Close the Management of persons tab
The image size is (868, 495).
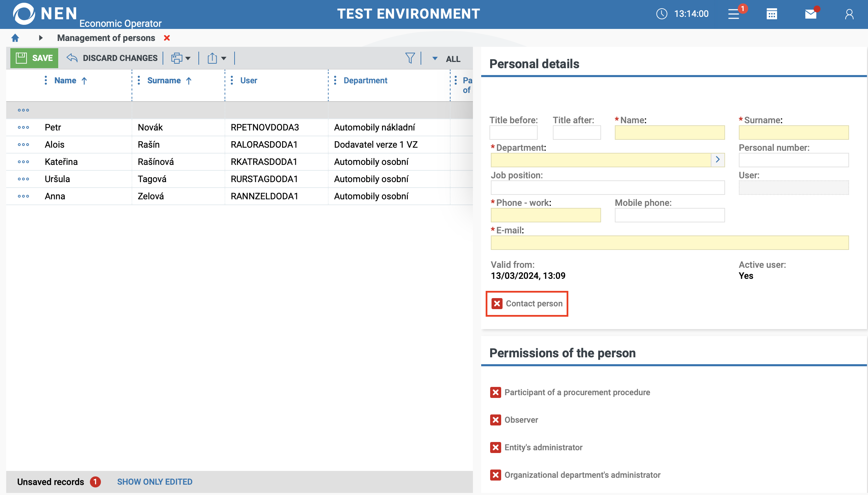(x=167, y=38)
